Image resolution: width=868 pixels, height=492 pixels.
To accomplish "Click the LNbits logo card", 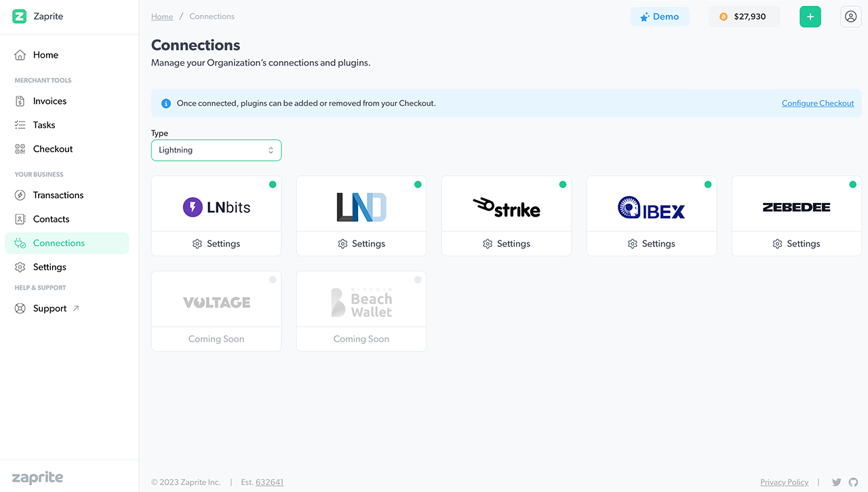I will pos(216,207).
